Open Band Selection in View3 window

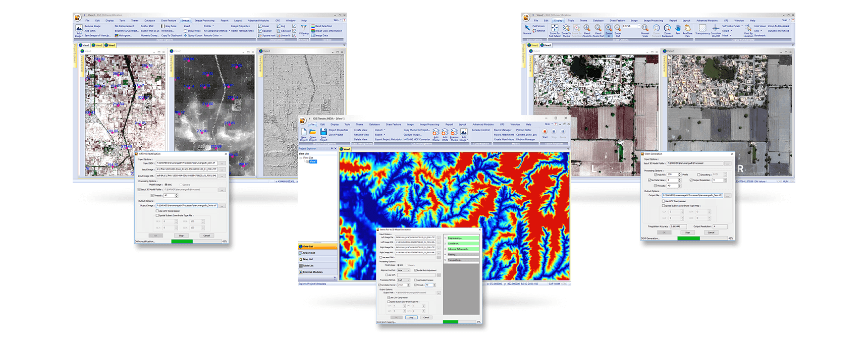(x=321, y=26)
